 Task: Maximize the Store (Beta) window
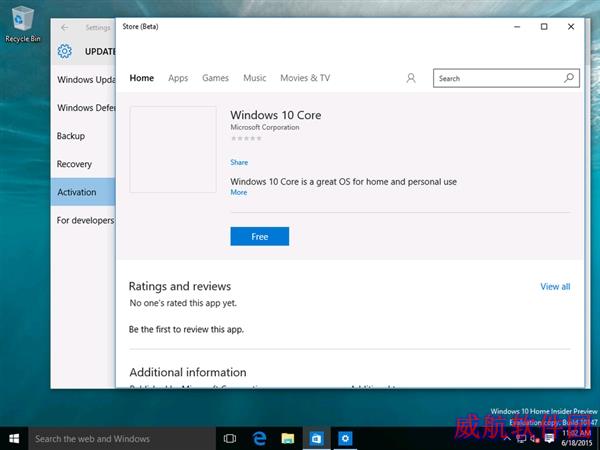[544, 27]
